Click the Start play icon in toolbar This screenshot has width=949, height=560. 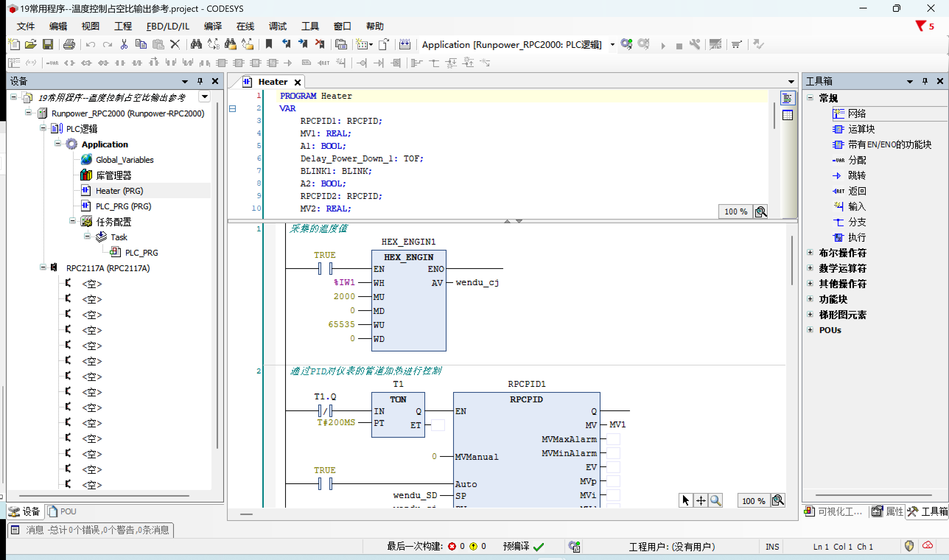663,46
